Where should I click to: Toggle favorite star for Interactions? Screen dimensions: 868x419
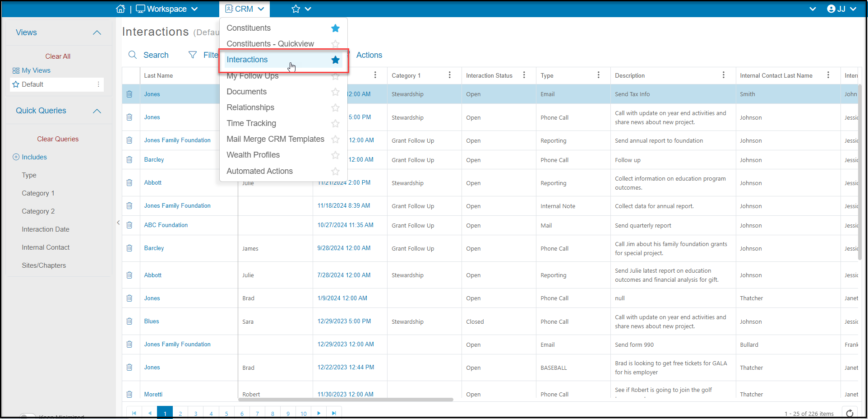tap(335, 60)
